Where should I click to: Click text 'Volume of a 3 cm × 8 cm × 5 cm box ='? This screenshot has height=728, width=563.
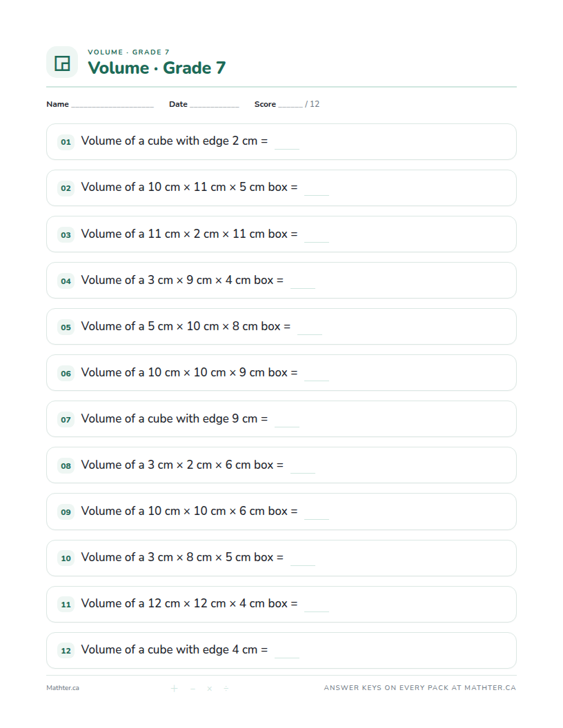183,557
